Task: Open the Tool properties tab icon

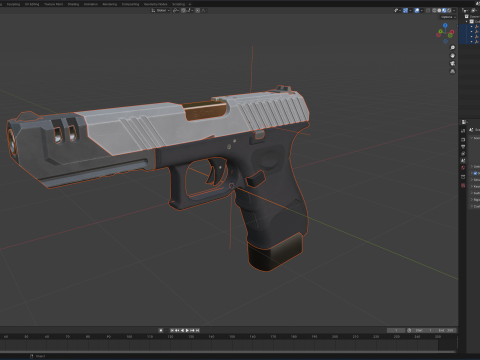Action: (x=463, y=131)
